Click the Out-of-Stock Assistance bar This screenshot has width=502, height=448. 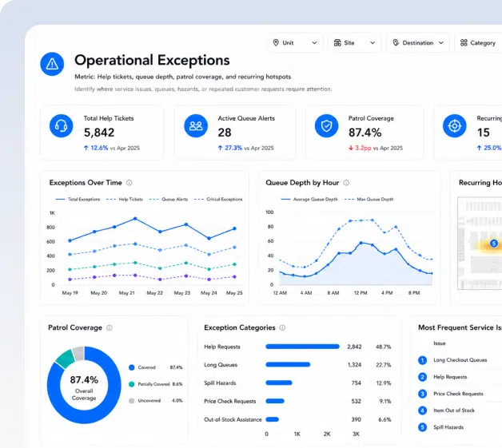272,419
